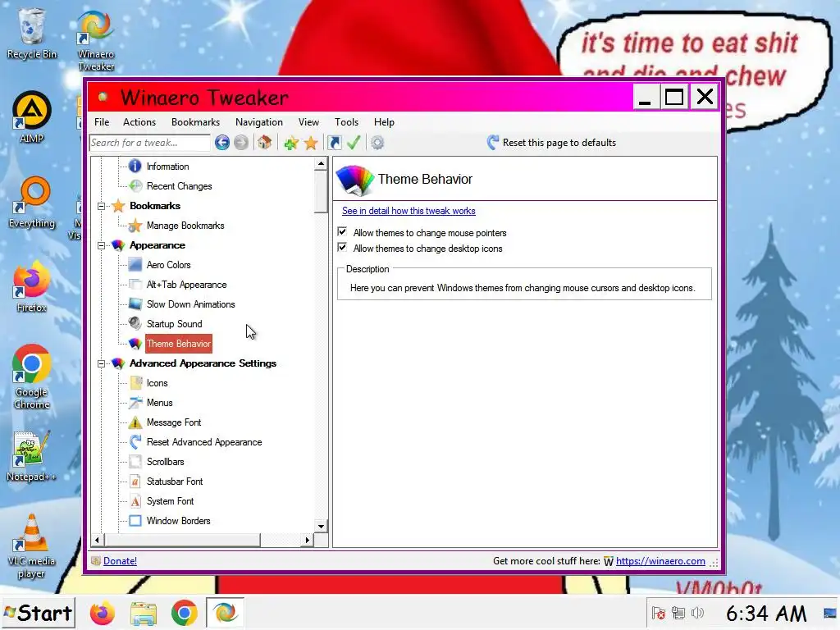
Task: Open settings with the gear toolbar icon
Action: pos(377,143)
